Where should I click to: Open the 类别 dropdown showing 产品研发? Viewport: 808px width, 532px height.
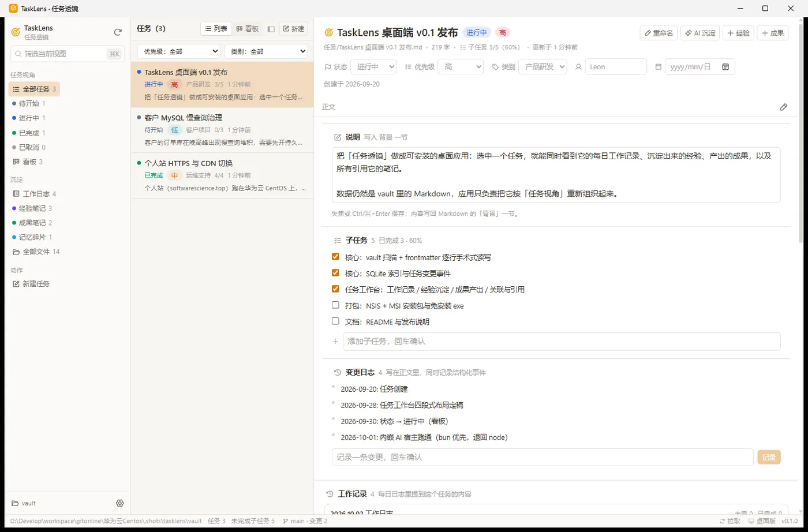[x=543, y=67]
